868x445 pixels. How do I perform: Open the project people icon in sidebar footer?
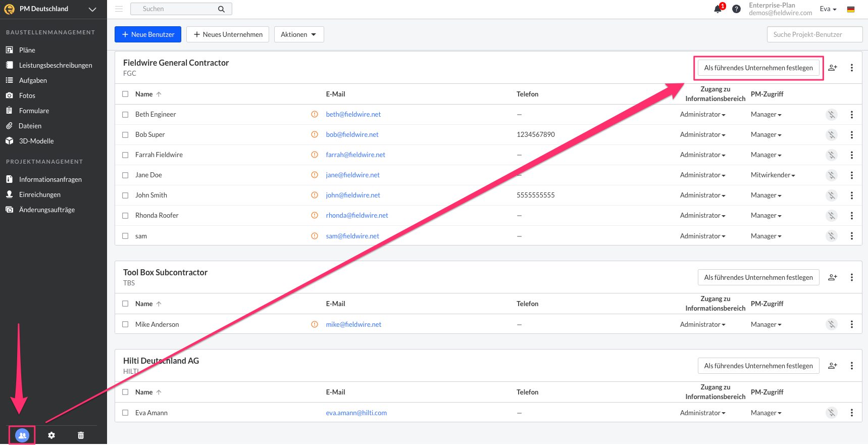point(22,435)
